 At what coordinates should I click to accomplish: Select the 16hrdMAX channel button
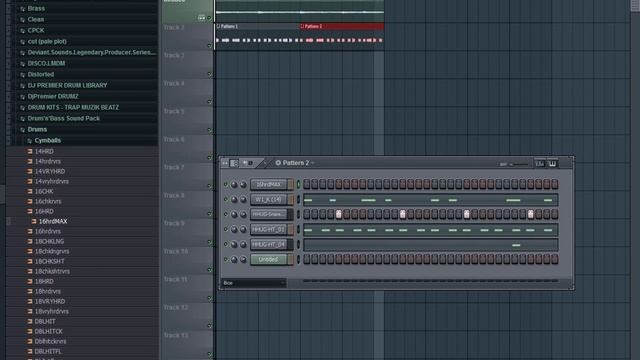269,184
